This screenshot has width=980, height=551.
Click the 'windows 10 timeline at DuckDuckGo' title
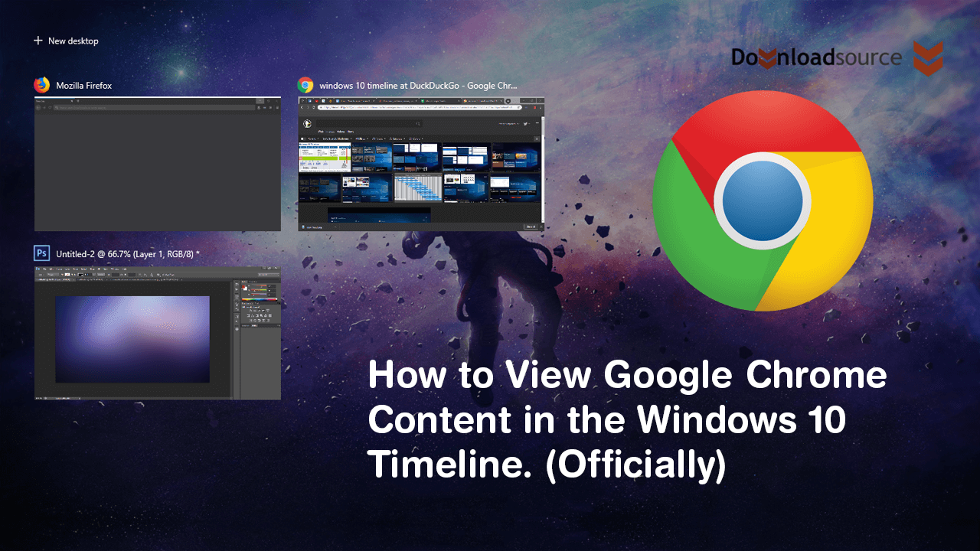(419, 86)
